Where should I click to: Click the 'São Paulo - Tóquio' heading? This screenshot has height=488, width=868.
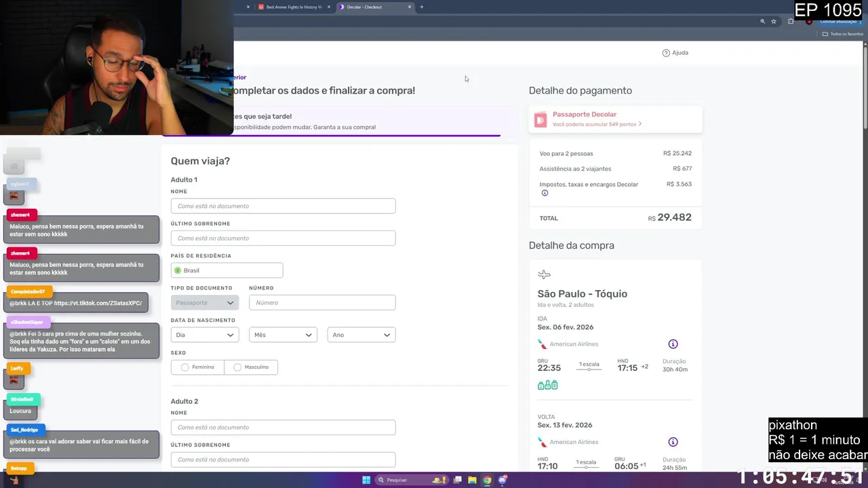(583, 294)
